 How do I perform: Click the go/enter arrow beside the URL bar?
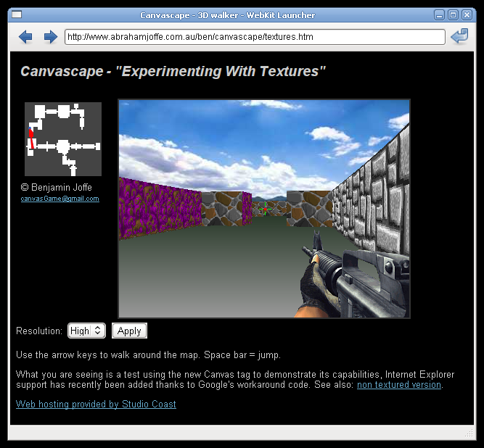[459, 36]
